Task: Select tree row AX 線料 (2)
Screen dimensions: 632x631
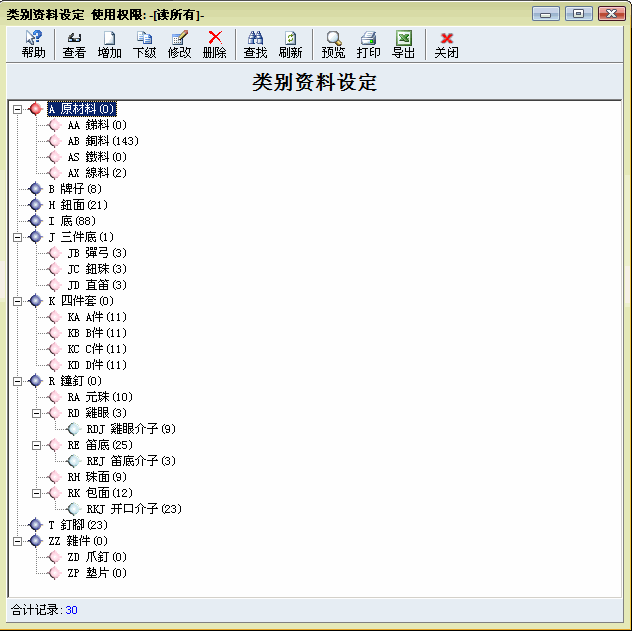Action: tap(97, 173)
